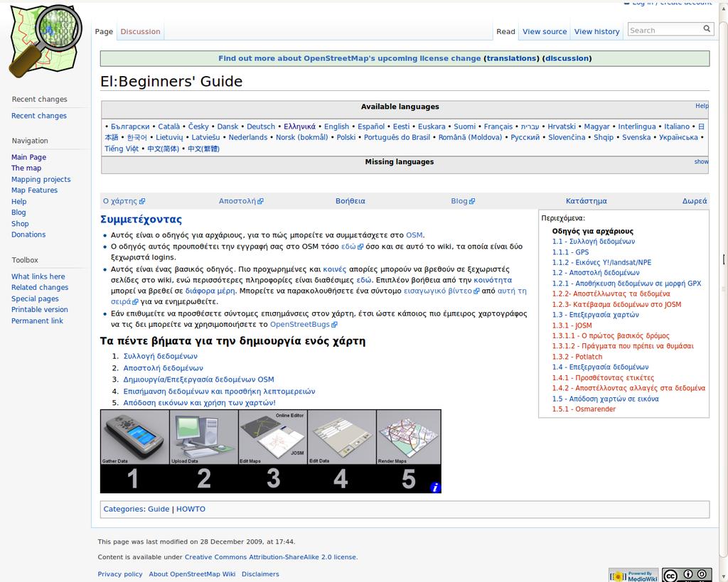Open step 2 Αποστολή δεδομένων link
Screen dimensions: 728x582
pos(163,368)
